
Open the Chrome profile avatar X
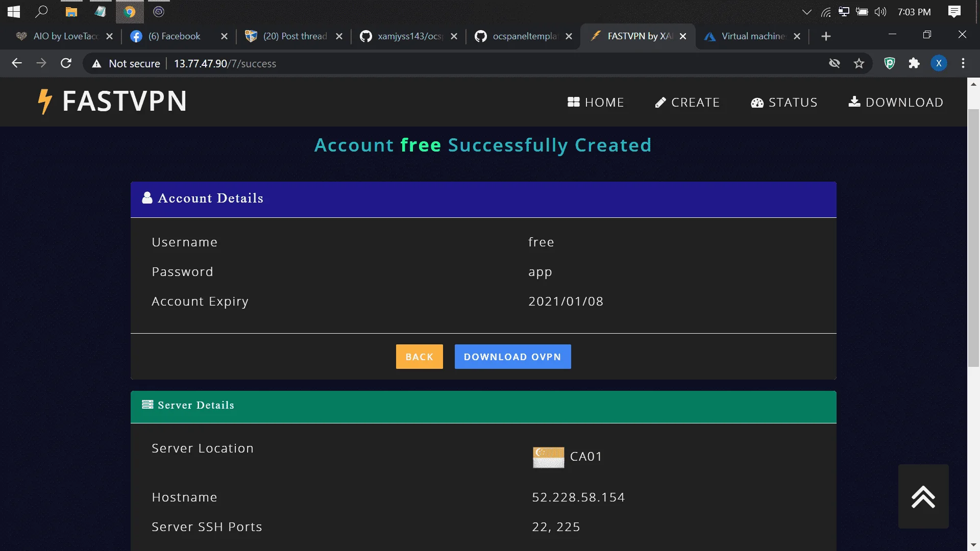pos(939,63)
